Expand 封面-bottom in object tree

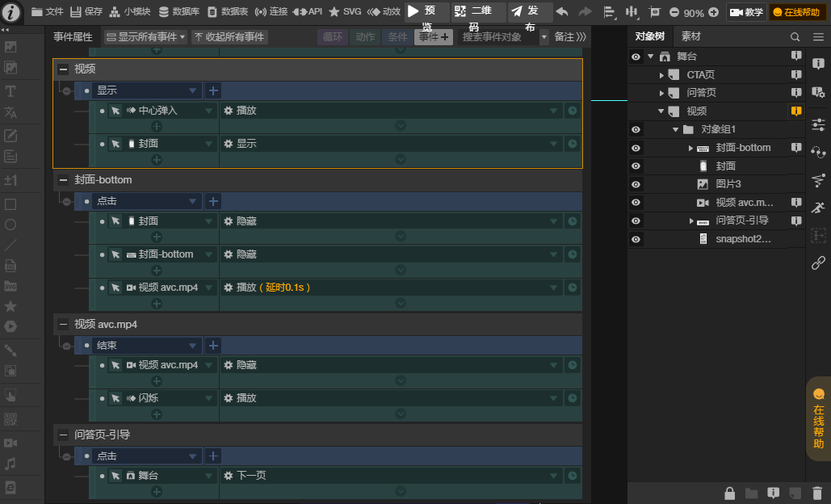coord(690,148)
